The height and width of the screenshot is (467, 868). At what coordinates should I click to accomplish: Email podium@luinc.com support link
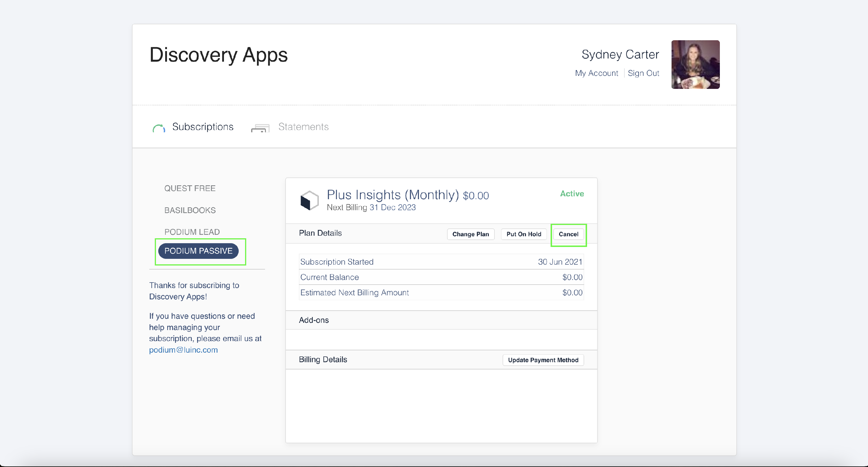point(183,350)
